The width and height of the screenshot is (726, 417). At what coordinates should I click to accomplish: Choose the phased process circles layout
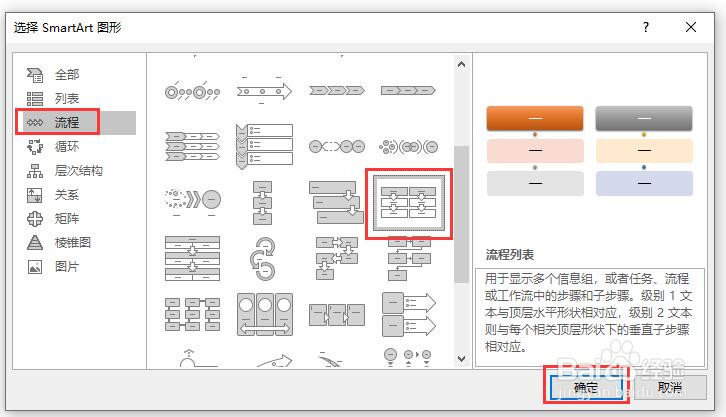(x=408, y=147)
